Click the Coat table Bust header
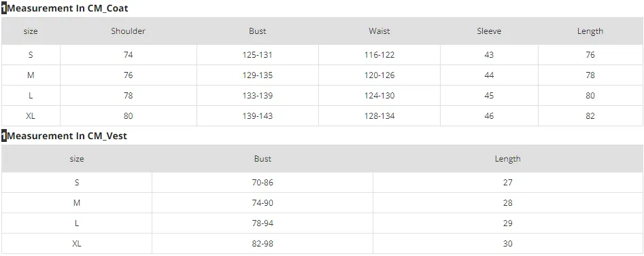This screenshot has width=644, height=256. coord(258,31)
